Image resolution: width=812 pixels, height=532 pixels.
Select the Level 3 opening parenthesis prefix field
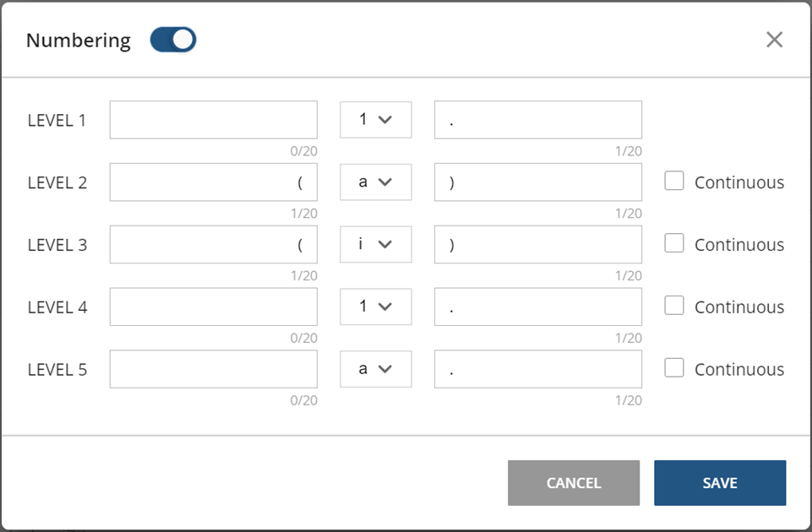pos(212,244)
